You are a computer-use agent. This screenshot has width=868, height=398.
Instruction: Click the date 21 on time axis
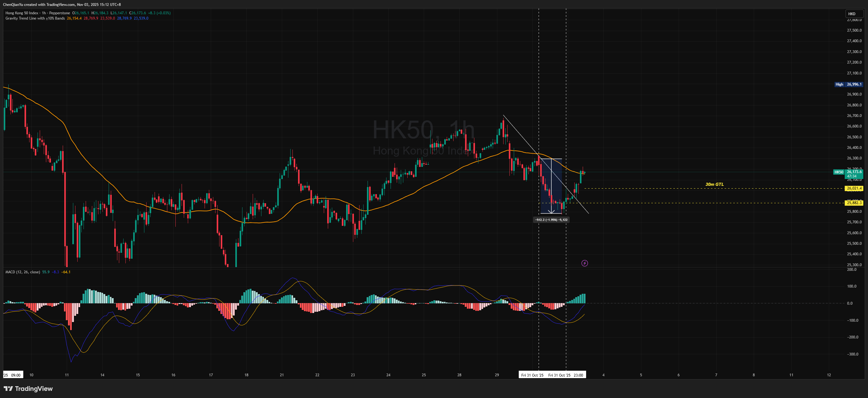point(282,375)
